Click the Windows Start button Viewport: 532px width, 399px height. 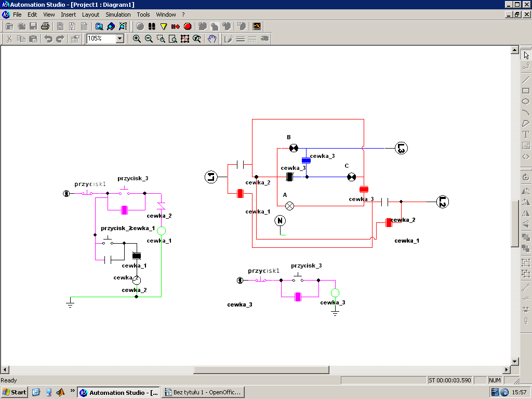coord(15,392)
